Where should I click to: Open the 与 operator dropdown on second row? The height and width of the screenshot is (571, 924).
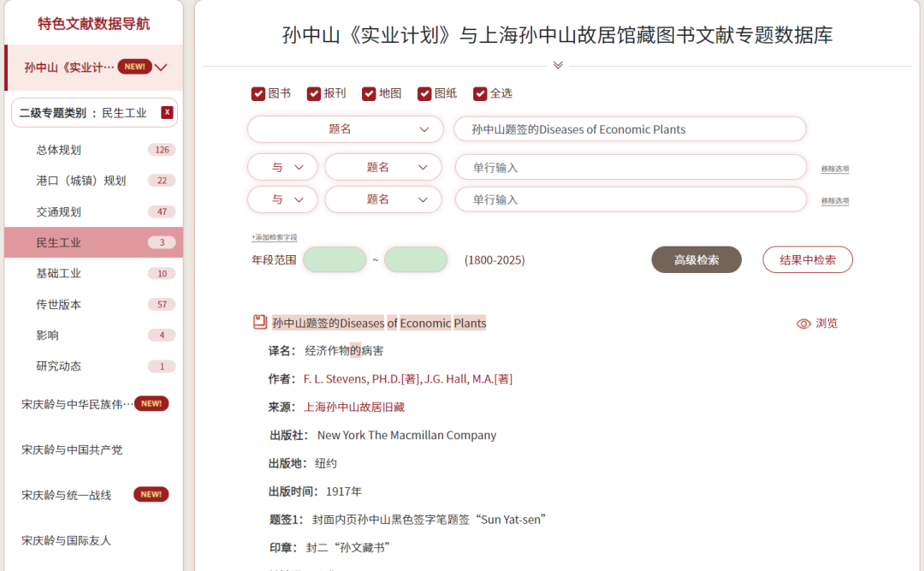tap(282, 167)
